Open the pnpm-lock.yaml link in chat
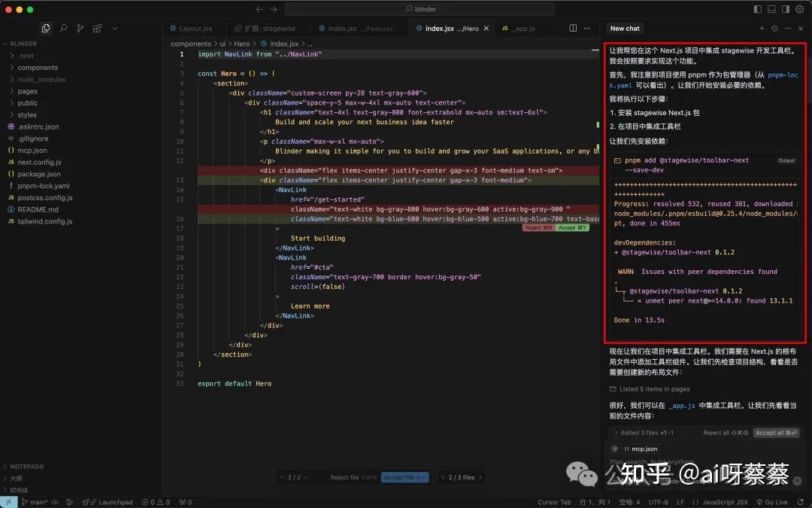The width and height of the screenshot is (812, 508). pos(783,75)
